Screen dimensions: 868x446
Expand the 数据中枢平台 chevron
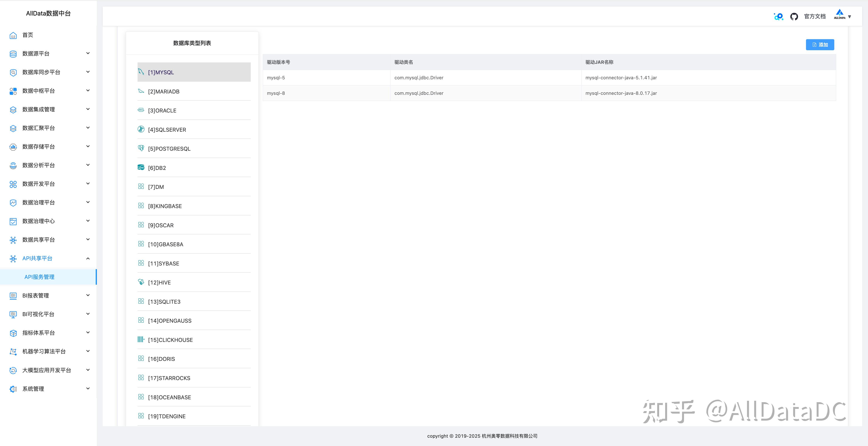point(88,90)
